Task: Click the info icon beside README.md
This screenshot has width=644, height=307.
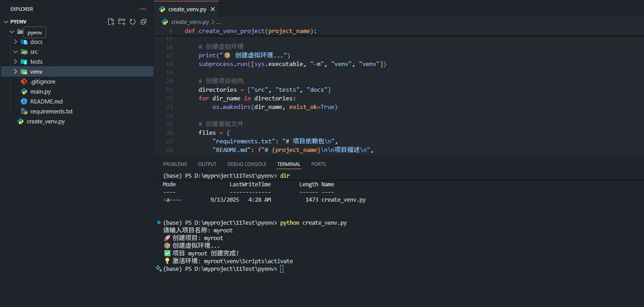Action: (24, 102)
